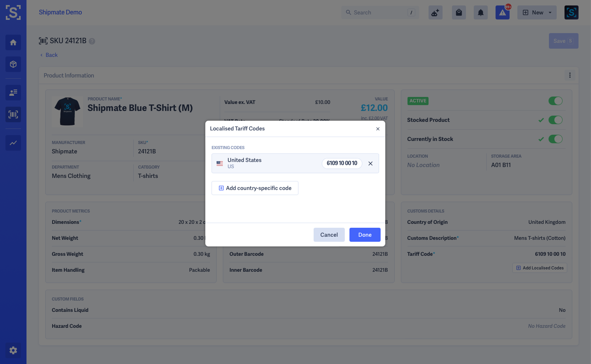The image size is (591, 364).
Task: Open the Home sidebar icon
Action: tap(13, 42)
